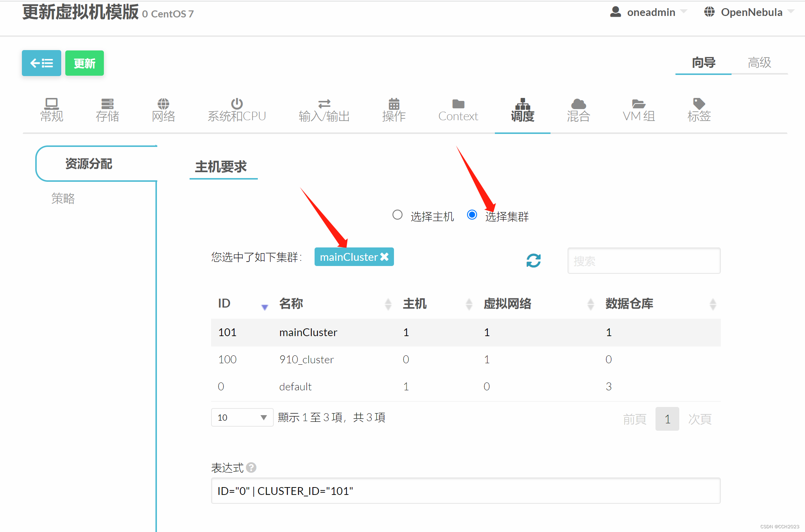Screen dimensions: 805x532
Task: Open the 网络 network tab
Action: [163, 110]
